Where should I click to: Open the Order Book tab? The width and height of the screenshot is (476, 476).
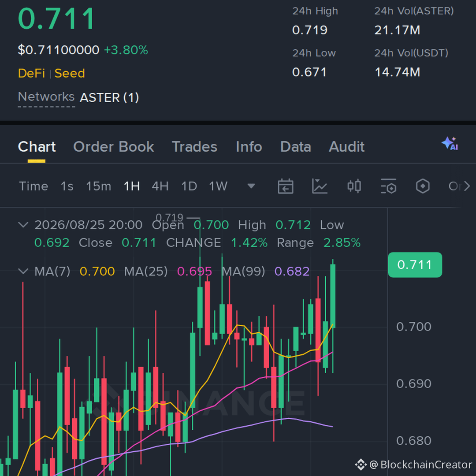click(114, 147)
